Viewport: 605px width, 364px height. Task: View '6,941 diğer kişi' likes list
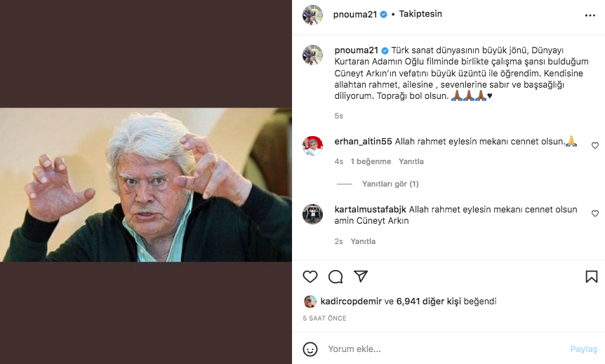coord(428,301)
